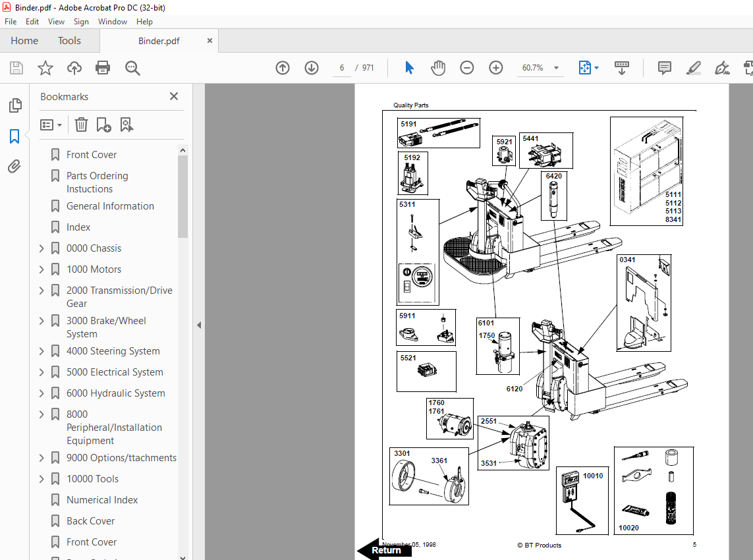Expand 8000 Peripheral/Installation Equipment bookmark
This screenshot has width=753, height=560.
coord(42,414)
